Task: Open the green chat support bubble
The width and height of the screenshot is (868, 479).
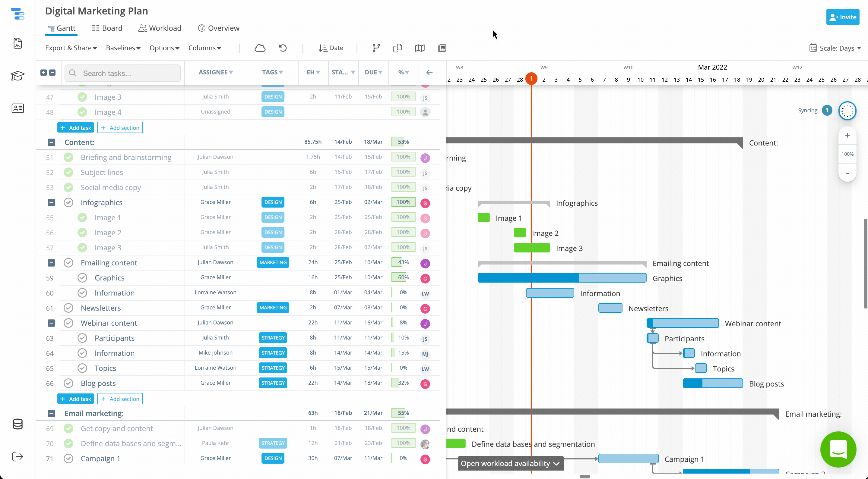Action: coord(838,449)
